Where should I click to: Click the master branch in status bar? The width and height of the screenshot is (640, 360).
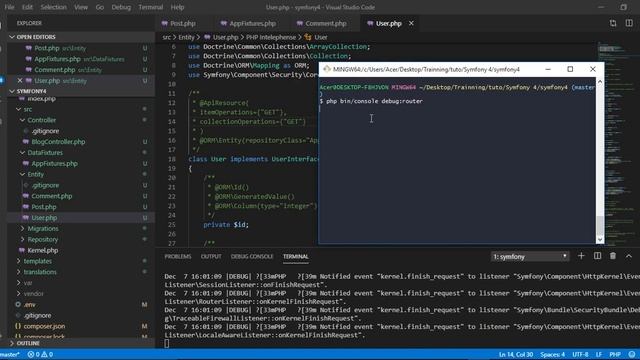[10, 354]
